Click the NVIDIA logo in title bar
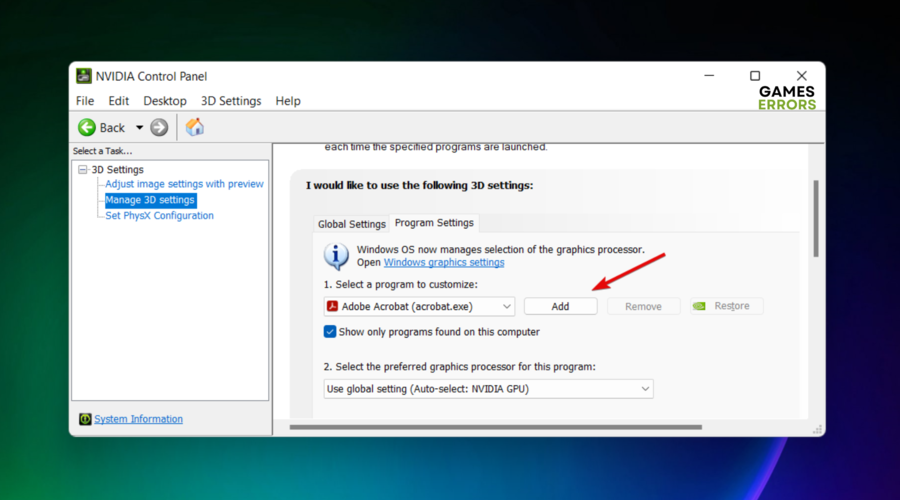This screenshot has height=500, width=900. pyautogui.click(x=84, y=76)
